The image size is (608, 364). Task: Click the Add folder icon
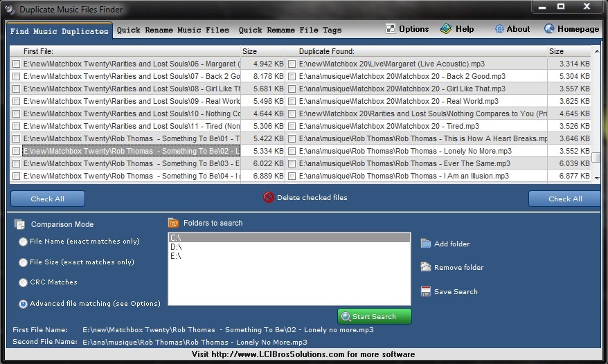click(426, 244)
